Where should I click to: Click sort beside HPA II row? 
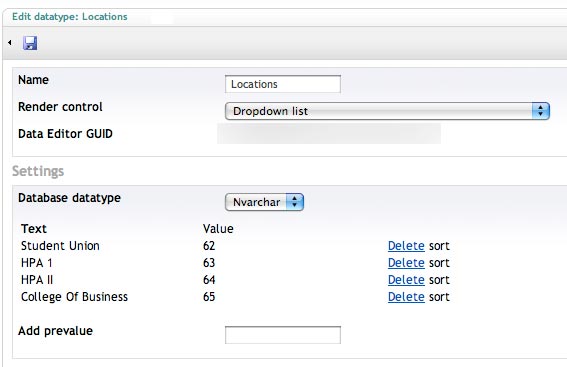pos(439,280)
